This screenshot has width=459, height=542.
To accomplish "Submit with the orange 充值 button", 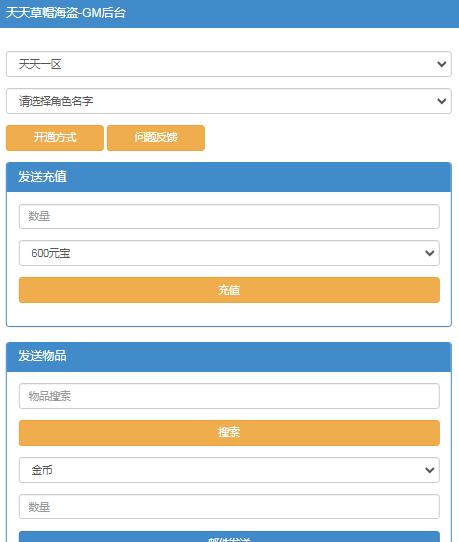I will tap(229, 290).
